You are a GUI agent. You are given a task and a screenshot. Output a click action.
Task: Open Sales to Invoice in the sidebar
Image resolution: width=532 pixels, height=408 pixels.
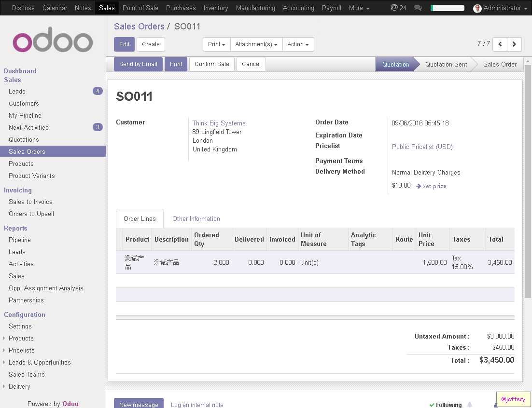coord(30,202)
